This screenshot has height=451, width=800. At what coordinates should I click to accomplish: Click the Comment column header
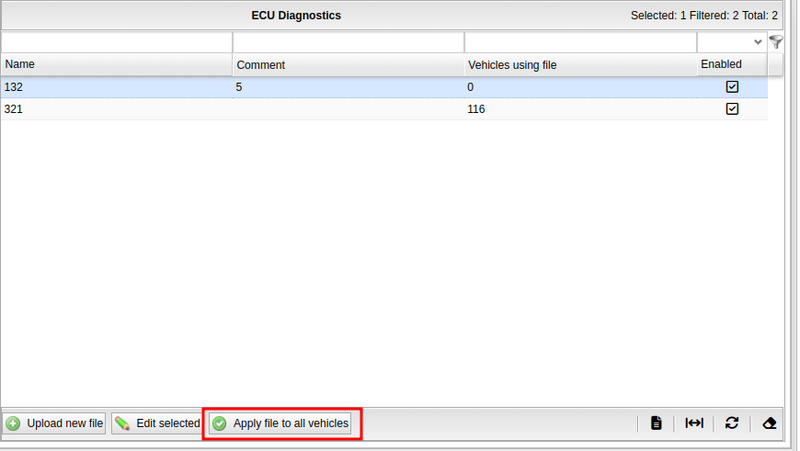click(x=348, y=64)
